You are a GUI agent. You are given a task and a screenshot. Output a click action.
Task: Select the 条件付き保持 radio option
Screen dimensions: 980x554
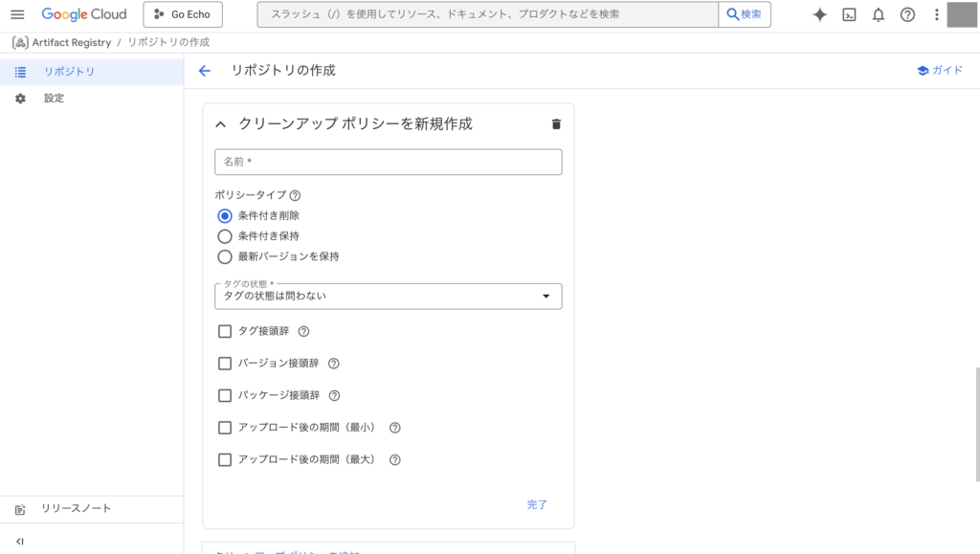point(225,236)
